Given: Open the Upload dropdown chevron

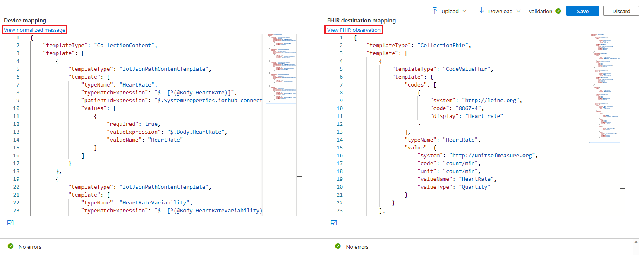Looking at the screenshot, I should tap(464, 11).
